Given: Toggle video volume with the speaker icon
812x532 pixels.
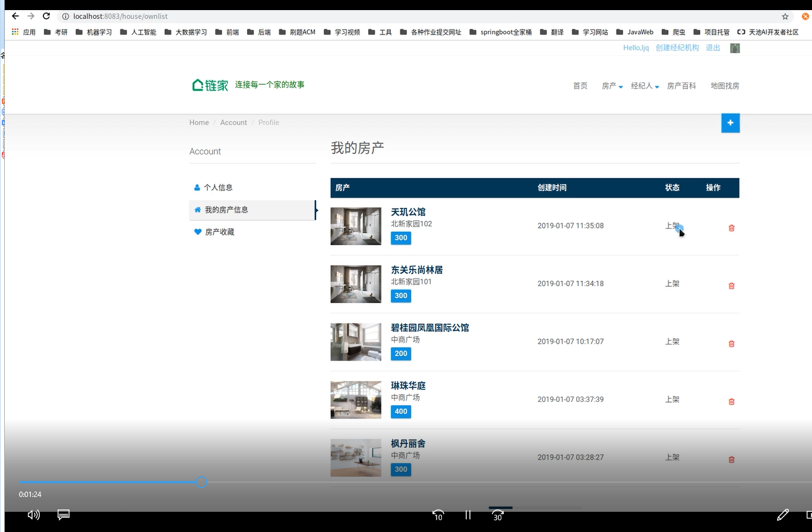Looking at the screenshot, I should pos(34,515).
